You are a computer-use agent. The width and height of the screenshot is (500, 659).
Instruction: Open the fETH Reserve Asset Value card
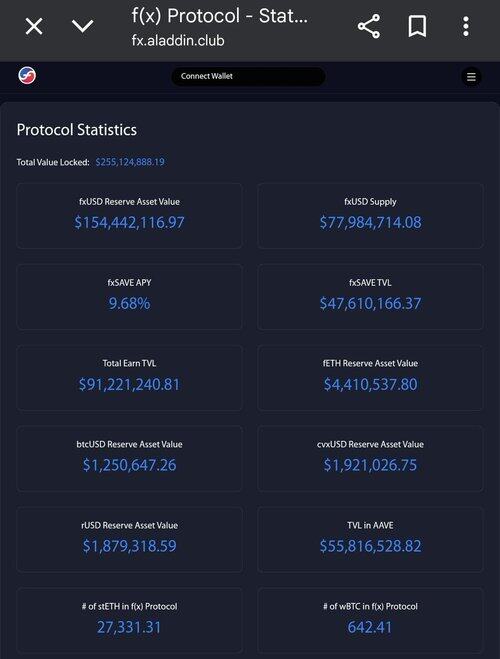pyautogui.click(x=370, y=377)
